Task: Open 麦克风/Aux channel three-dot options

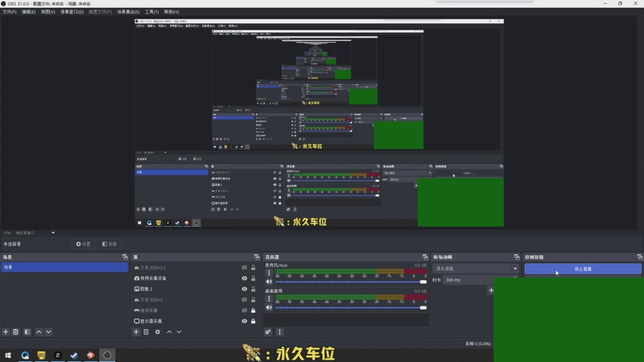Action: 269,272
